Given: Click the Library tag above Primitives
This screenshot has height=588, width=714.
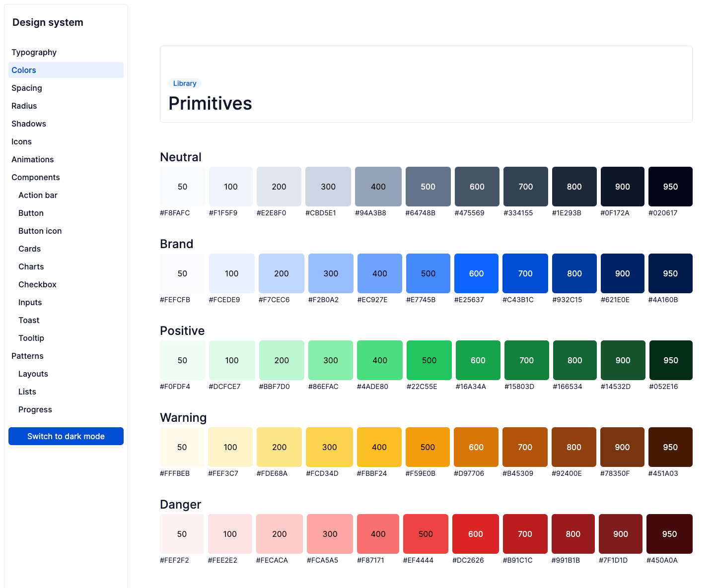Looking at the screenshot, I should coord(185,83).
